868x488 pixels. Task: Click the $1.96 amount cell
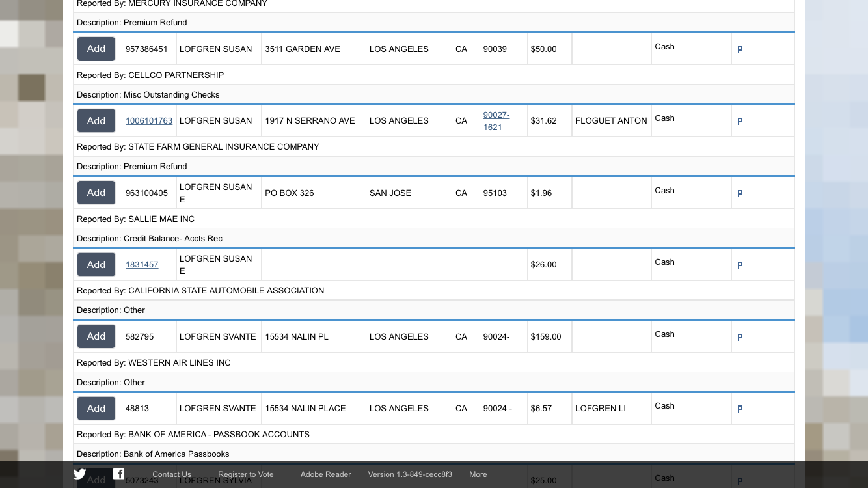(549, 193)
